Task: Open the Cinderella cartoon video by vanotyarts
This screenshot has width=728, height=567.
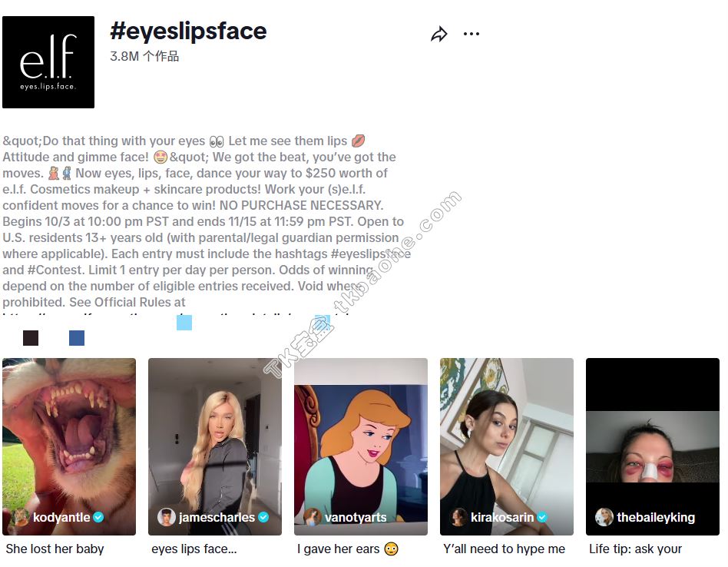Action: coord(361,446)
